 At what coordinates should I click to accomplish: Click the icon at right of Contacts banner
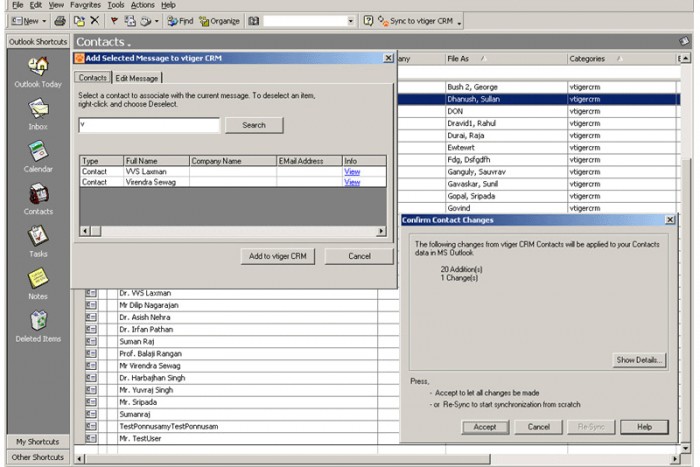click(x=683, y=41)
